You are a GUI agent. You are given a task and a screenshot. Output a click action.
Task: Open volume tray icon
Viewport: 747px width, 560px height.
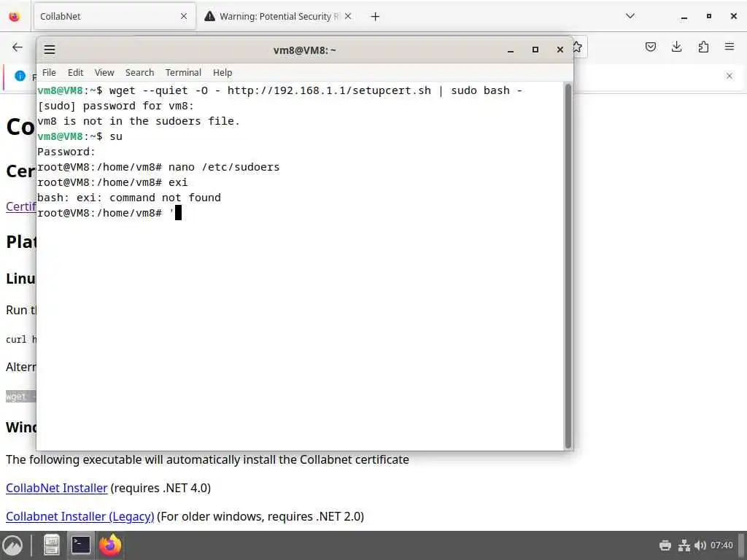coord(700,545)
